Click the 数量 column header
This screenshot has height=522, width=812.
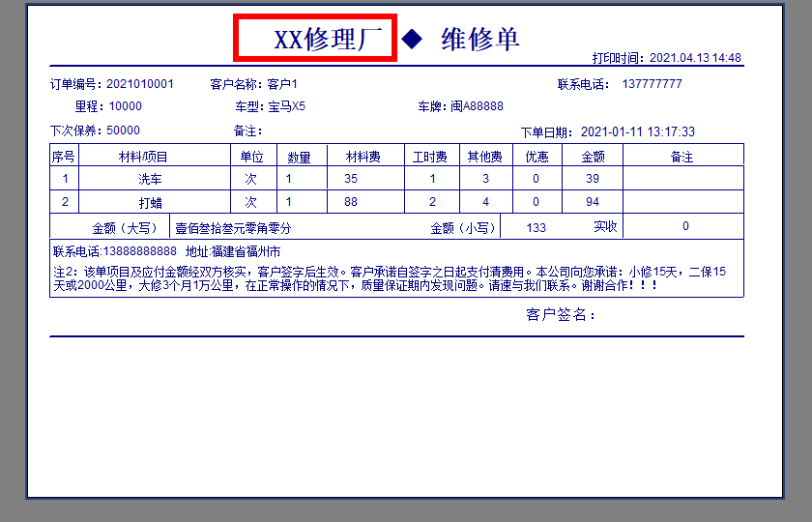(x=299, y=158)
